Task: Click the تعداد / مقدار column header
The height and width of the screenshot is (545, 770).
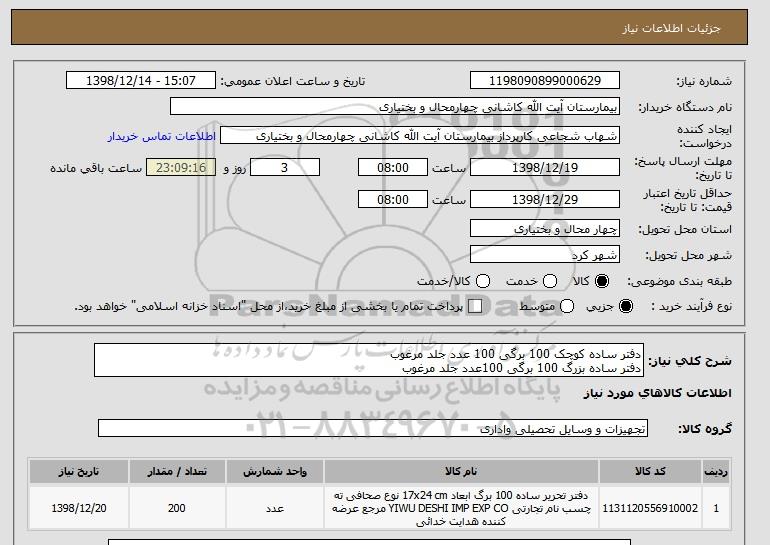Action: (x=177, y=471)
